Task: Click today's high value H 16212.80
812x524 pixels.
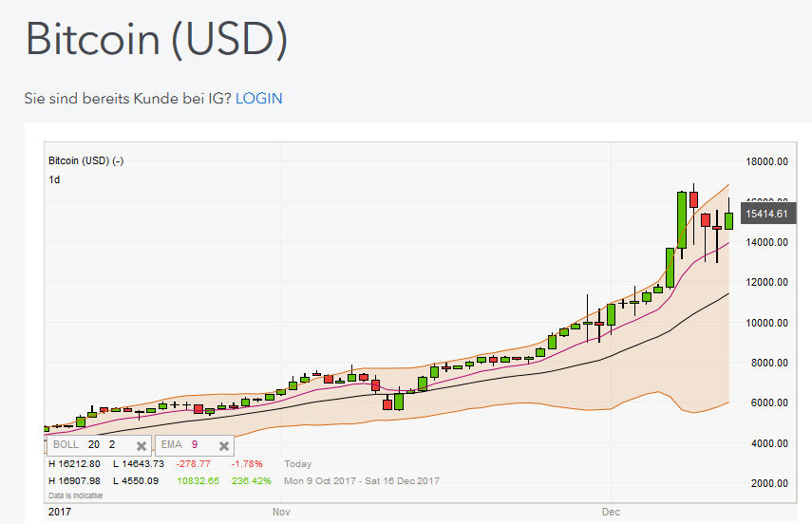Action: pyautogui.click(x=75, y=464)
